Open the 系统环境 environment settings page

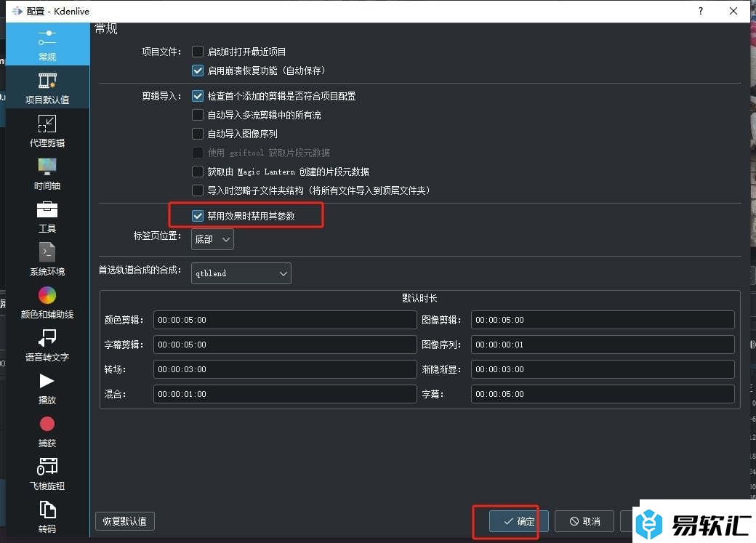tap(47, 259)
